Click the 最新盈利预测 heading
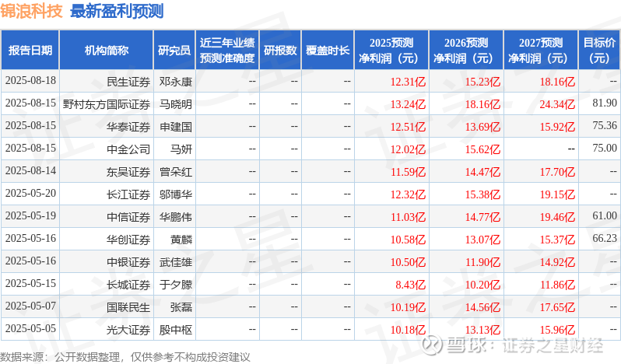This screenshot has height=364, width=621. coord(117,11)
